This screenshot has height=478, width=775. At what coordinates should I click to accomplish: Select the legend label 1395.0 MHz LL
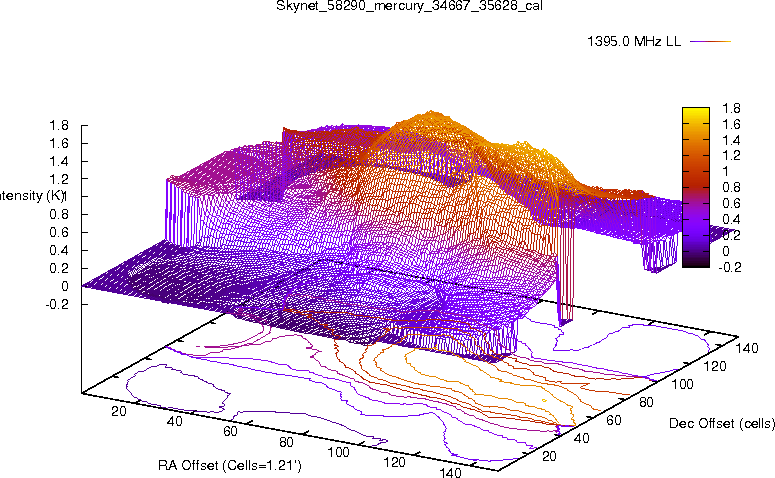pyautogui.click(x=634, y=42)
